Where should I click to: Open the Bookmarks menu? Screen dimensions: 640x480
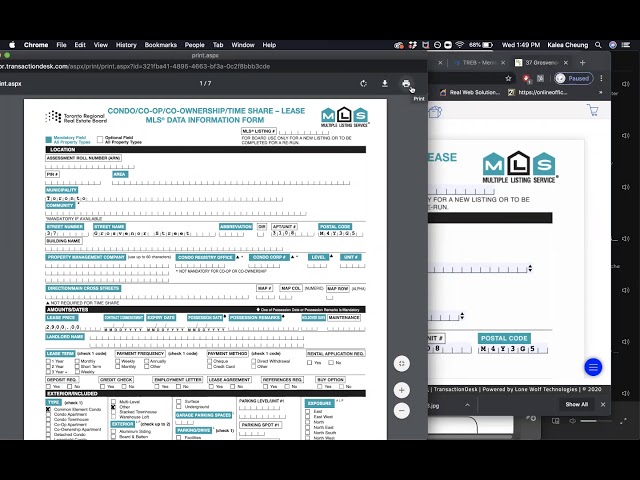pos(161,45)
